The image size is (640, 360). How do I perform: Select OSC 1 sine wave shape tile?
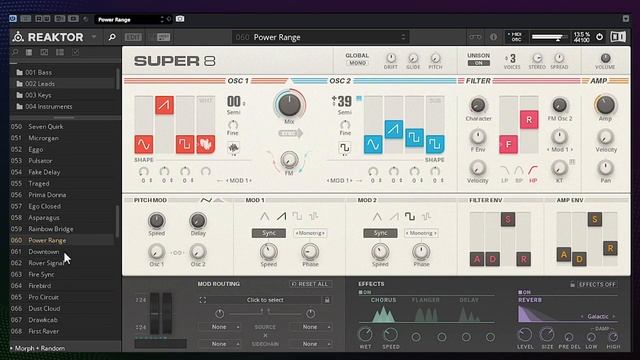144,144
